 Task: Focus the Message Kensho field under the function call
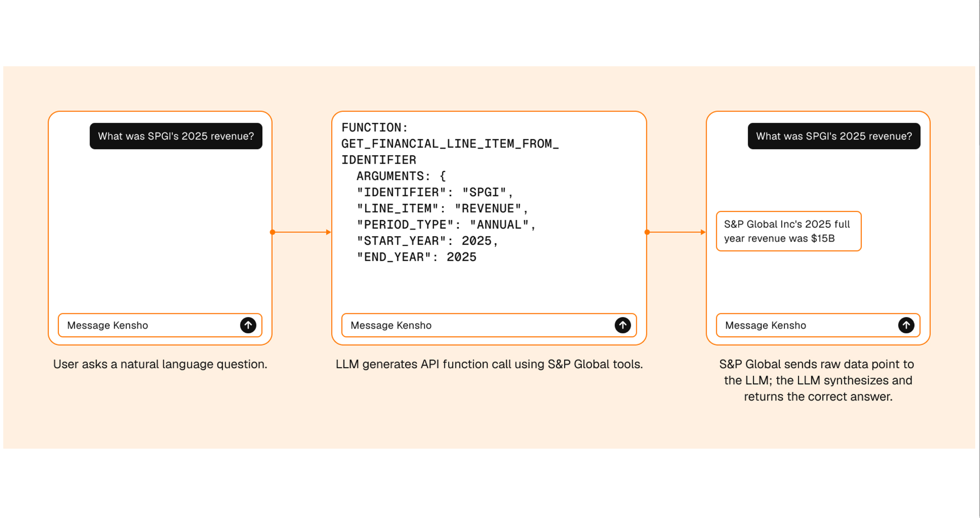pyautogui.click(x=489, y=325)
